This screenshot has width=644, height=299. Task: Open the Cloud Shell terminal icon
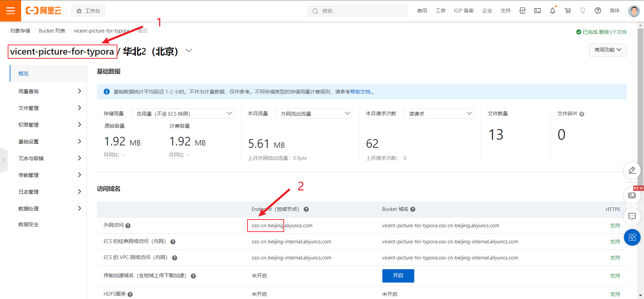click(x=537, y=11)
